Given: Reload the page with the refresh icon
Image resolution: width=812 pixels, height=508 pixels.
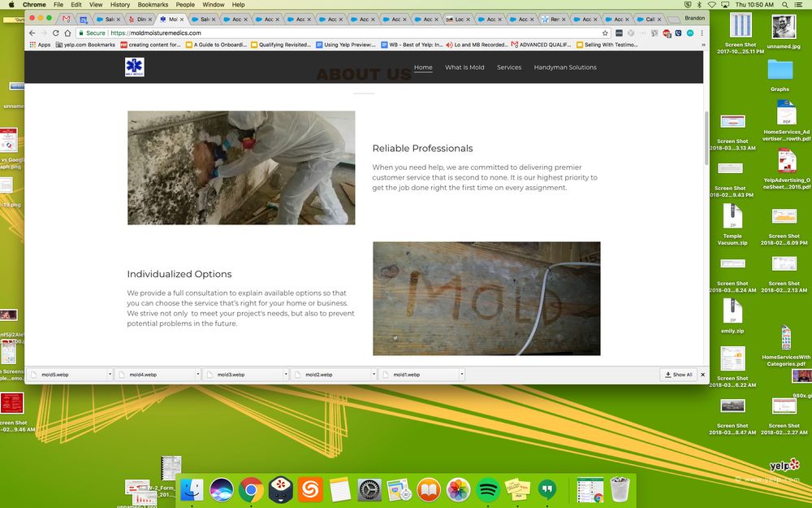Looking at the screenshot, I should pos(55,33).
